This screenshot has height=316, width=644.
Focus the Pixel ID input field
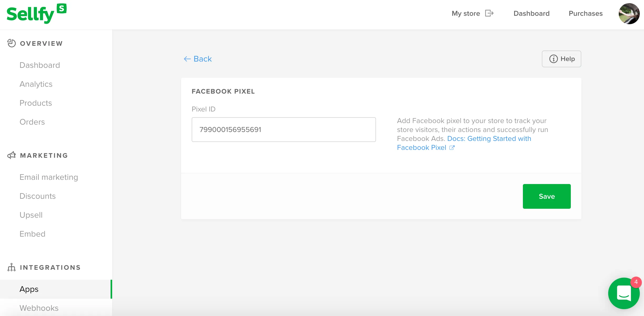tap(284, 130)
